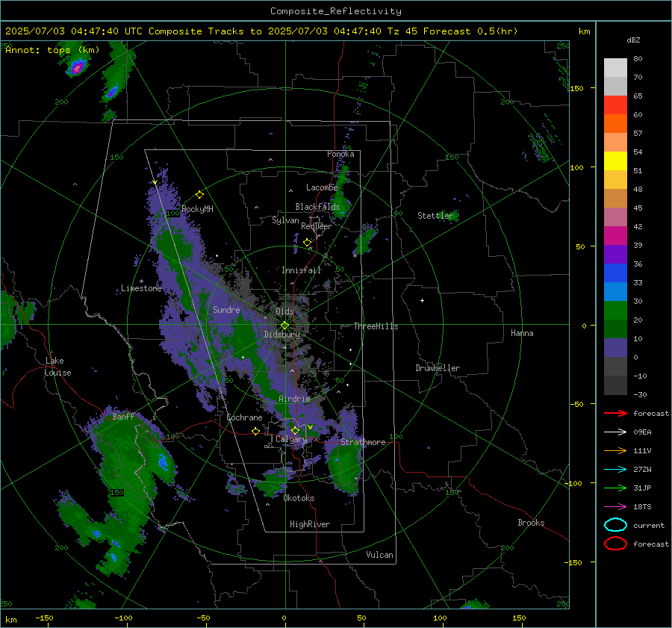Click the Sundre town label
The width and height of the screenshot is (672, 628).
(x=226, y=309)
